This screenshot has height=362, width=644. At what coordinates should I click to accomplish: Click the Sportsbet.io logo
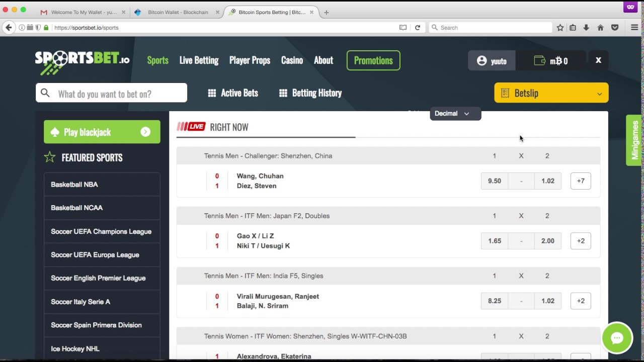(82, 62)
